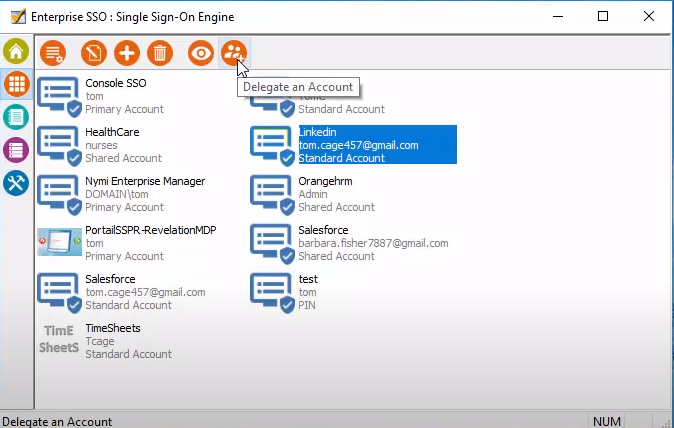The image size is (674, 428).
Task: Click tom.cage457@gmail.com under Linkedin
Action: 358,145
